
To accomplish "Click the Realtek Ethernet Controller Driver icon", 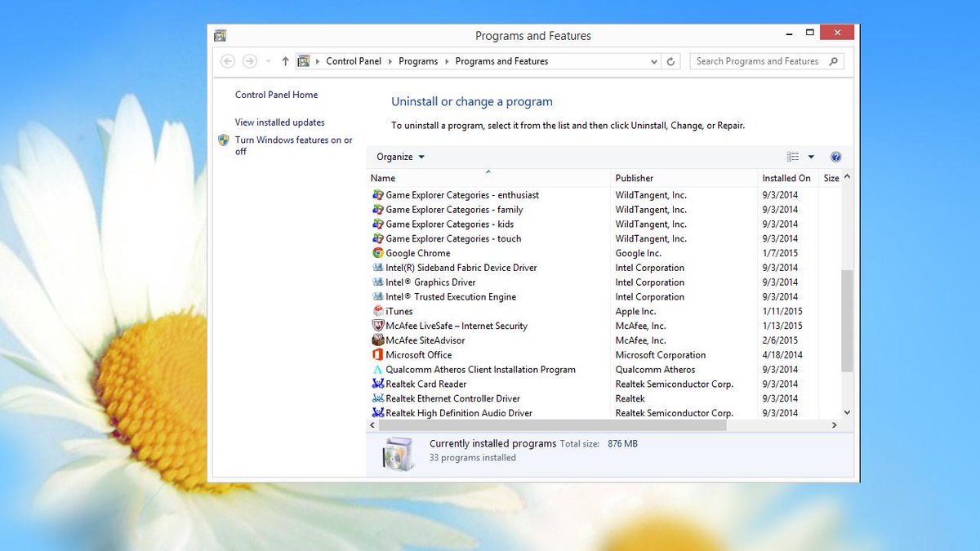I will [x=378, y=398].
